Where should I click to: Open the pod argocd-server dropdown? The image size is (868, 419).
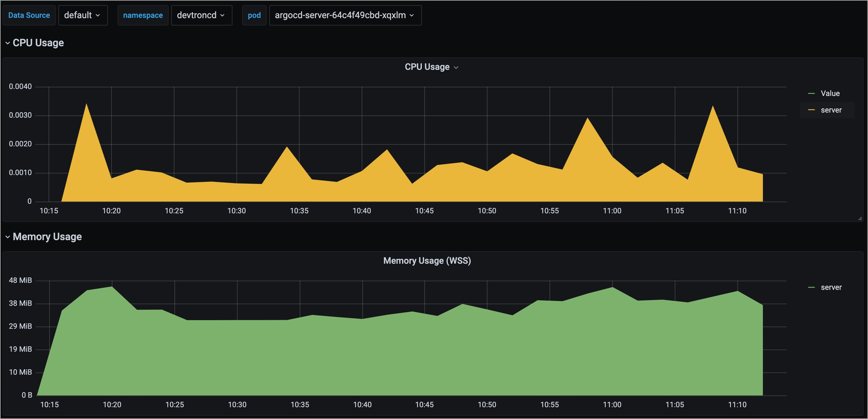345,15
